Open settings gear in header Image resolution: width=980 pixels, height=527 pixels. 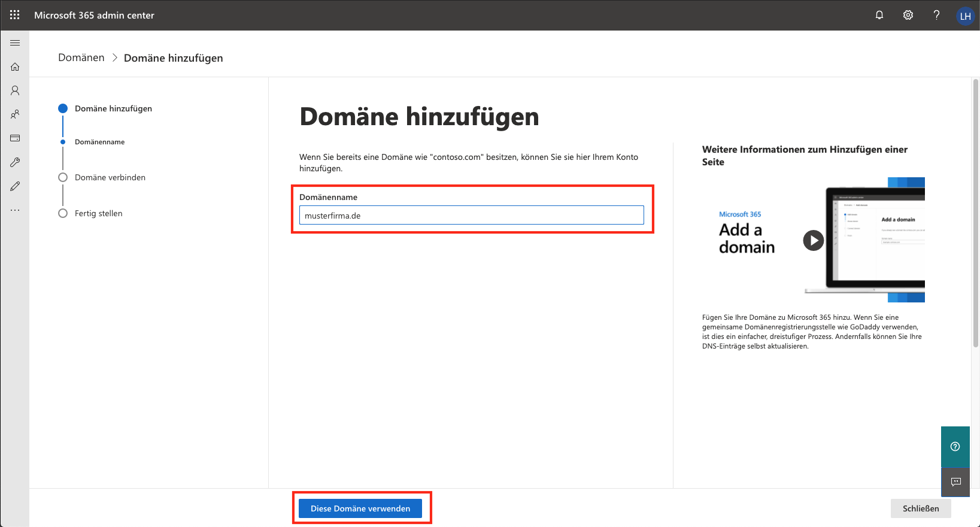coord(908,15)
